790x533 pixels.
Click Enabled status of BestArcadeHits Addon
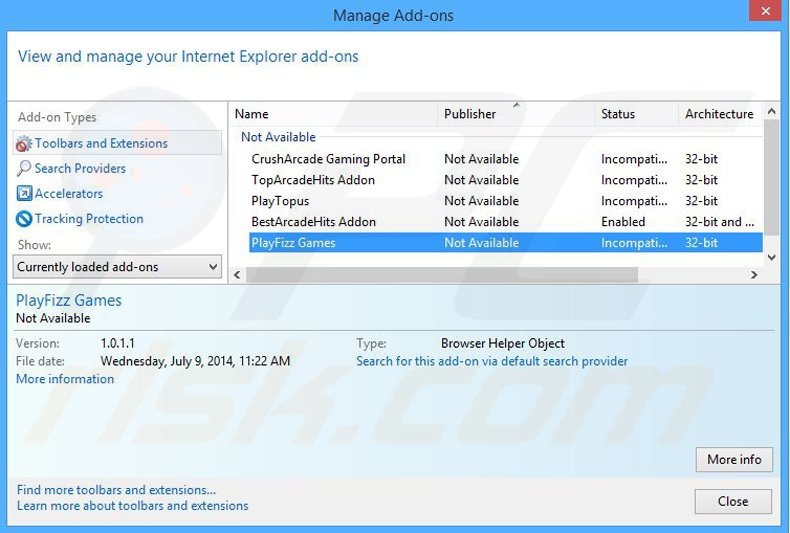623,222
